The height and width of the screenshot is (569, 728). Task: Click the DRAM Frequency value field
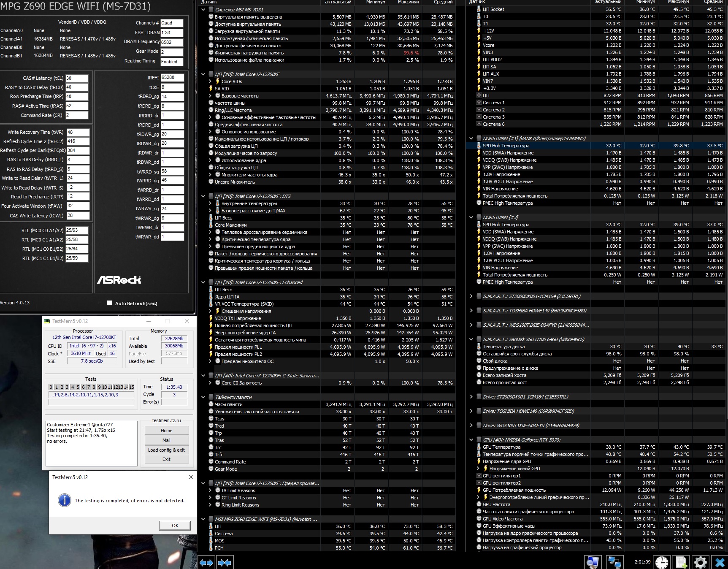click(x=172, y=42)
